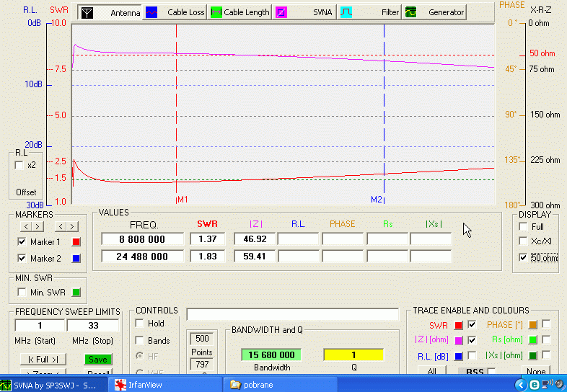Select the Cable Length tool

click(x=240, y=12)
